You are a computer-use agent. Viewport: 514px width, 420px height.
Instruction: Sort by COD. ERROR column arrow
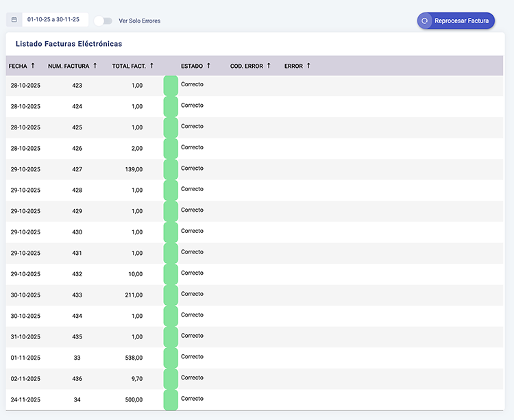click(x=269, y=66)
